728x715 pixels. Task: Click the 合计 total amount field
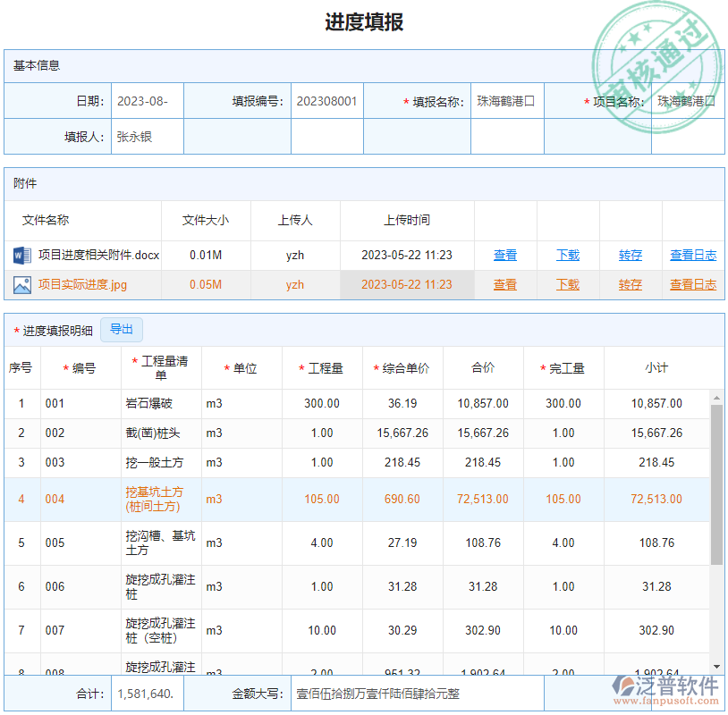point(147,693)
